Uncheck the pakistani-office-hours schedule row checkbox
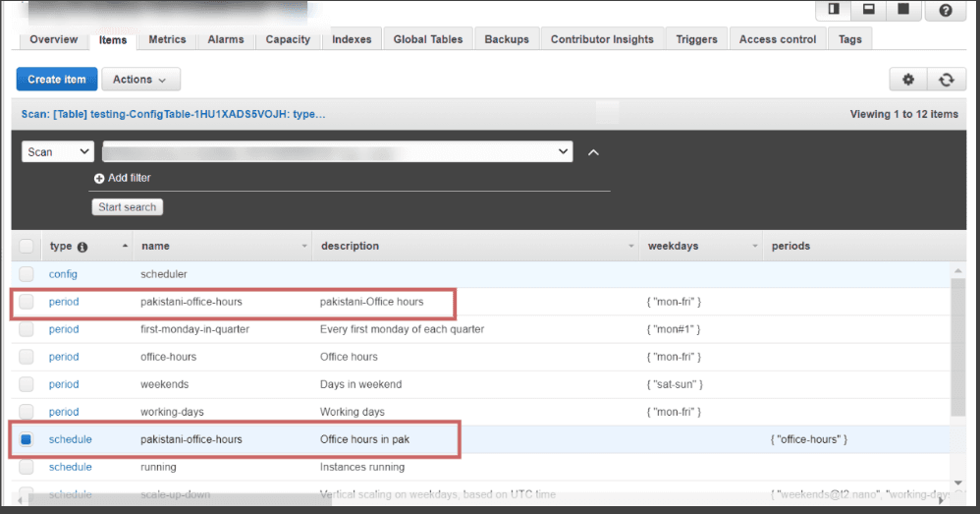 27,439
